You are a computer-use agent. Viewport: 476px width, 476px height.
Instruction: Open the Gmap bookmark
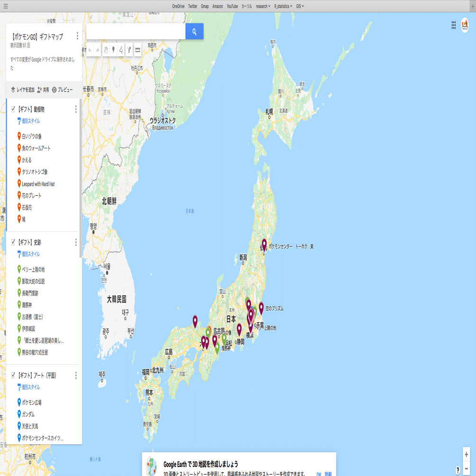(205, 6)
